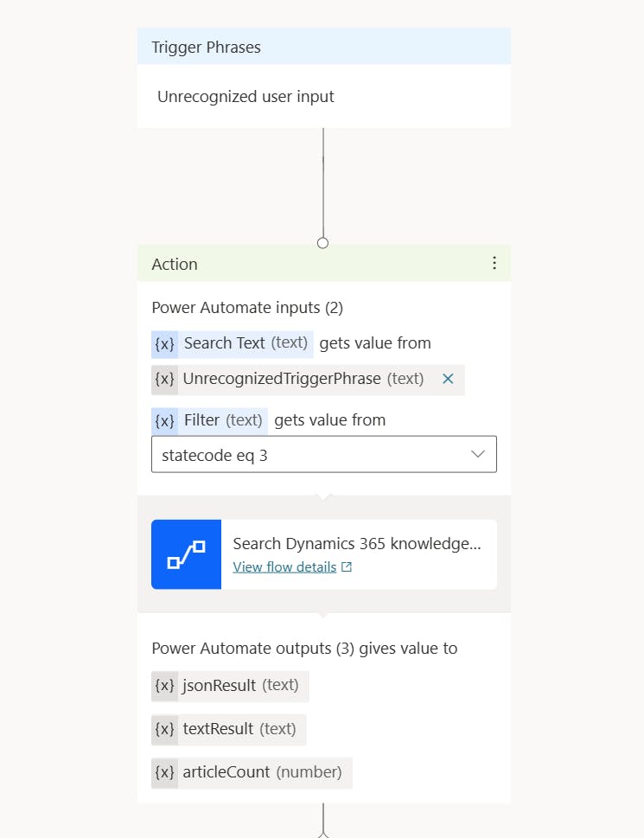
Task: Click the {x} icon beside jsonResult output
Action: [x=164, y=685]
